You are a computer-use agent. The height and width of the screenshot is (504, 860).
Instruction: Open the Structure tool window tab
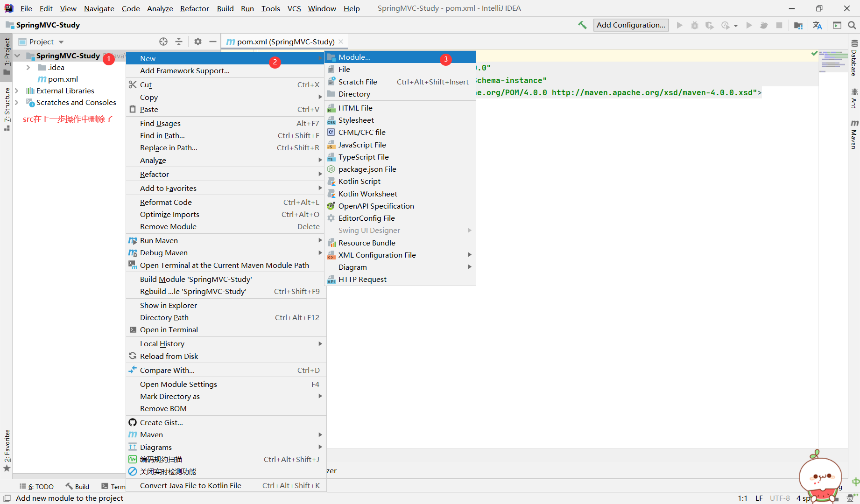(x=7, y=109)
